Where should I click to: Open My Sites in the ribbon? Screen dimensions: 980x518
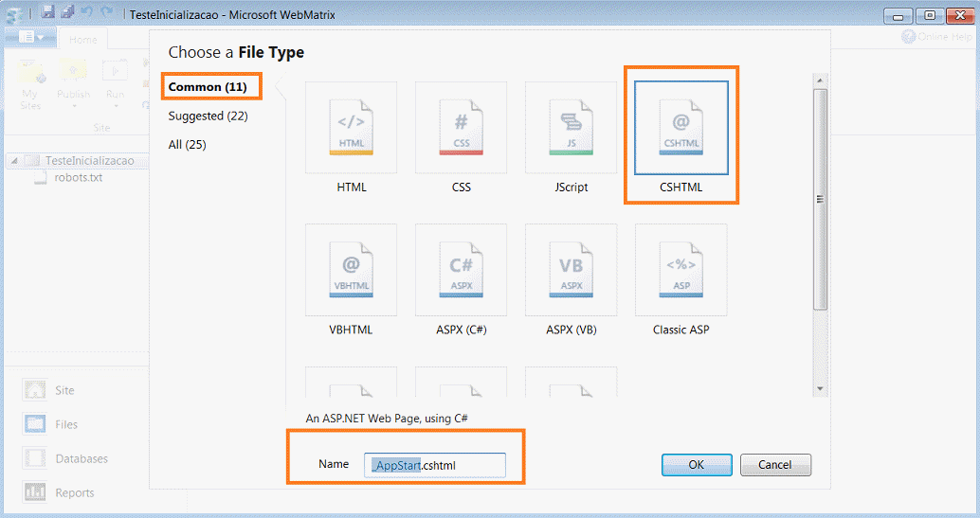[x=30, y=85]
